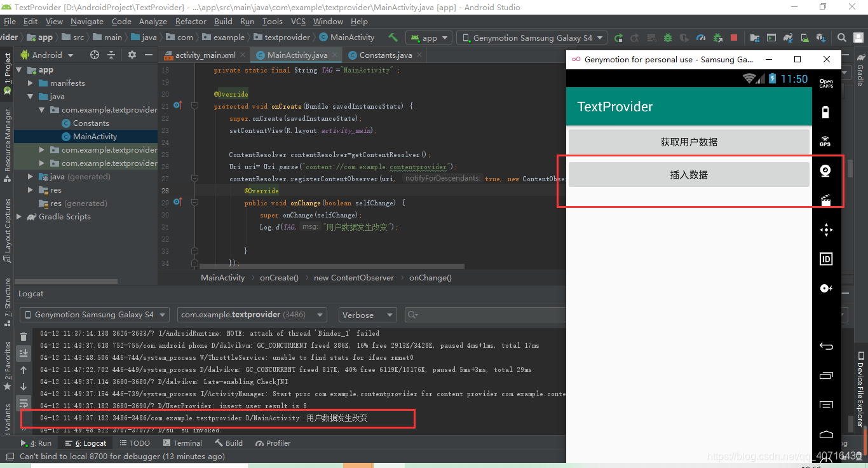Screen dimensions: 868x468
Task: Open the Navigate menu
Action: click(86, 21)
